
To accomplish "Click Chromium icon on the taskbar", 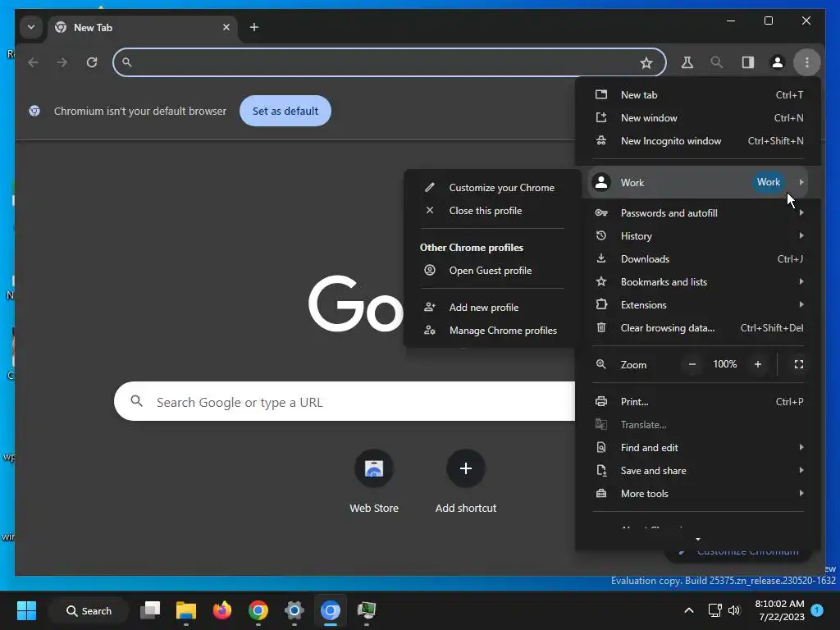I will pos(330,610).
